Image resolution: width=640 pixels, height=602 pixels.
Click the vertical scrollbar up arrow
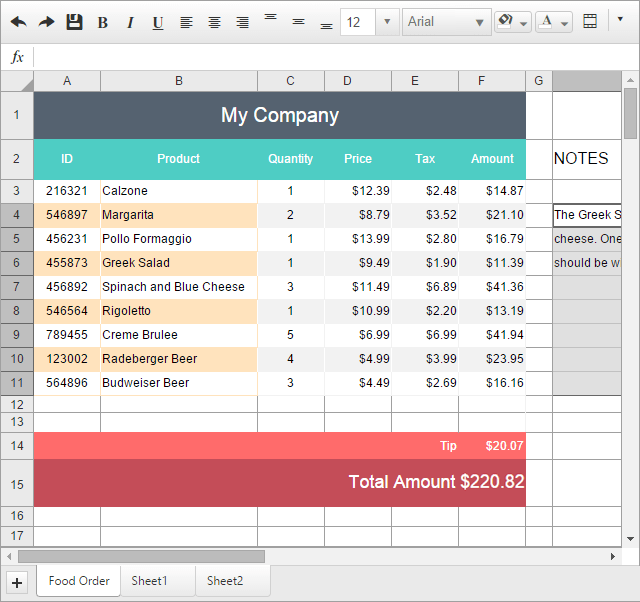631,80
